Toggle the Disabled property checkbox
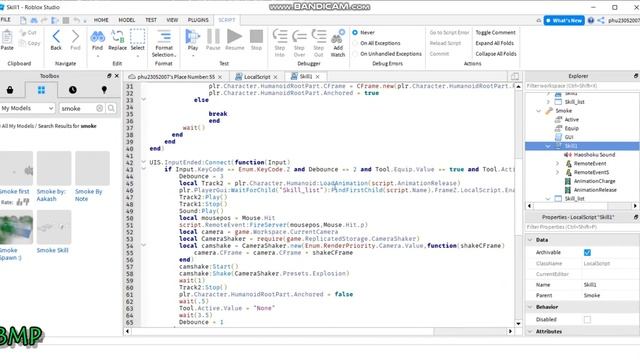Viewport: 640px width, 360px height. click(587, 320)
